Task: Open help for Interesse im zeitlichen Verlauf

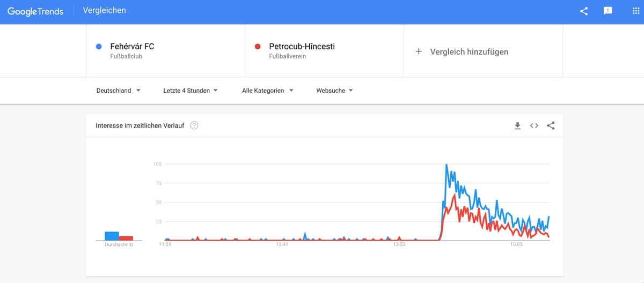Action: pos(194,126)
